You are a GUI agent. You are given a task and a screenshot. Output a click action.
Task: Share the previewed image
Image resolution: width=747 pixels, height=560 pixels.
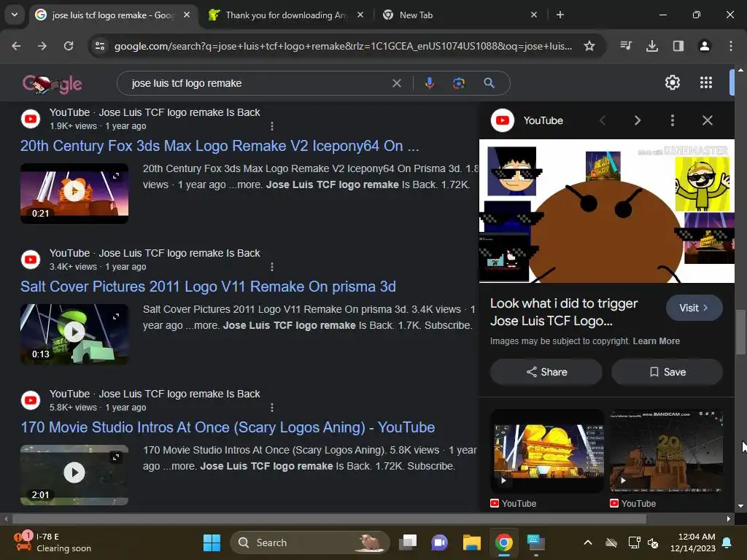[x=546, y=372]
